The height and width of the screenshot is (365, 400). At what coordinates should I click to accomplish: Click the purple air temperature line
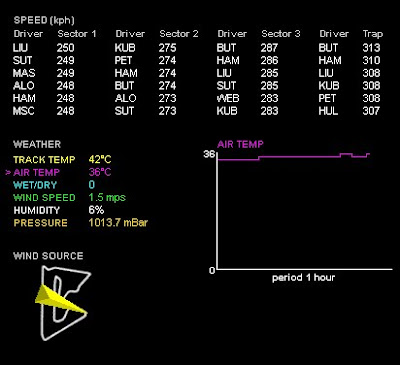(x=293, y=157)
